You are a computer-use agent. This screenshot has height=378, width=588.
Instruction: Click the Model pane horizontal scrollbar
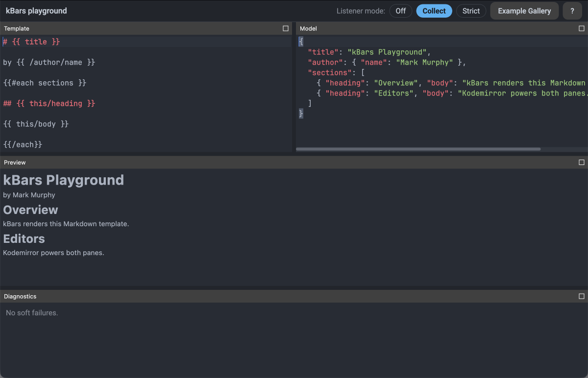pyautogui.click(x=418, y=149)
